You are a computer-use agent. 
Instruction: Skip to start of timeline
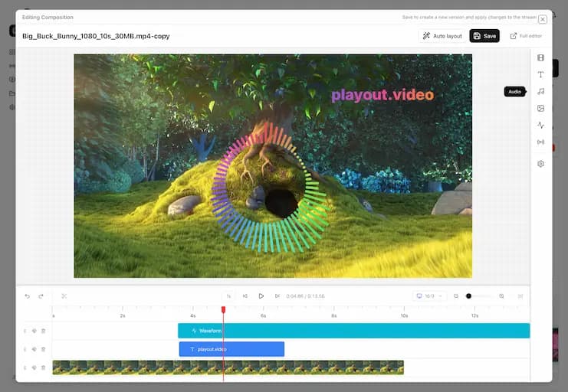tap(245, 296)
